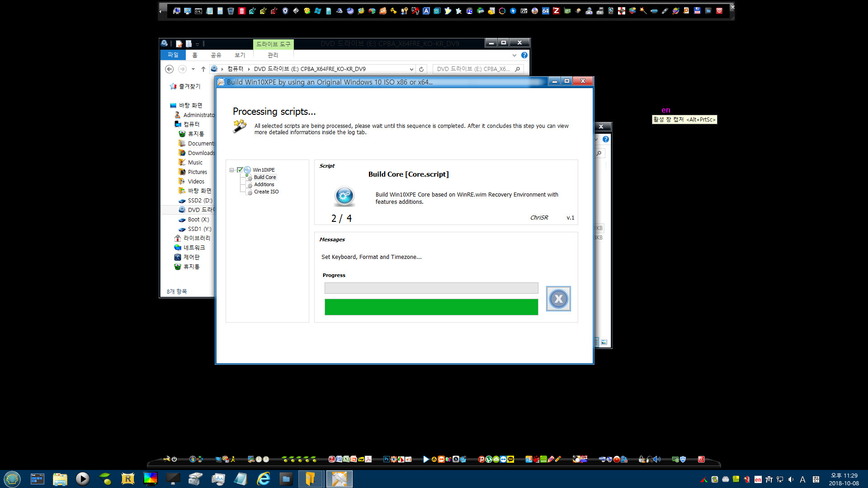Open Explorer help with question mark icon
Viewport: 868px width, 488px height.
coord(524,55)
